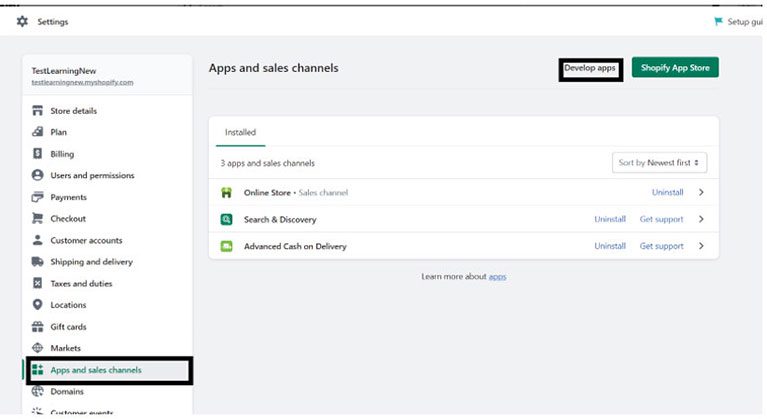This screenshot has height=419, width=767.
Task: Click the TestLearningNew store name
Action: coord(64,71)
